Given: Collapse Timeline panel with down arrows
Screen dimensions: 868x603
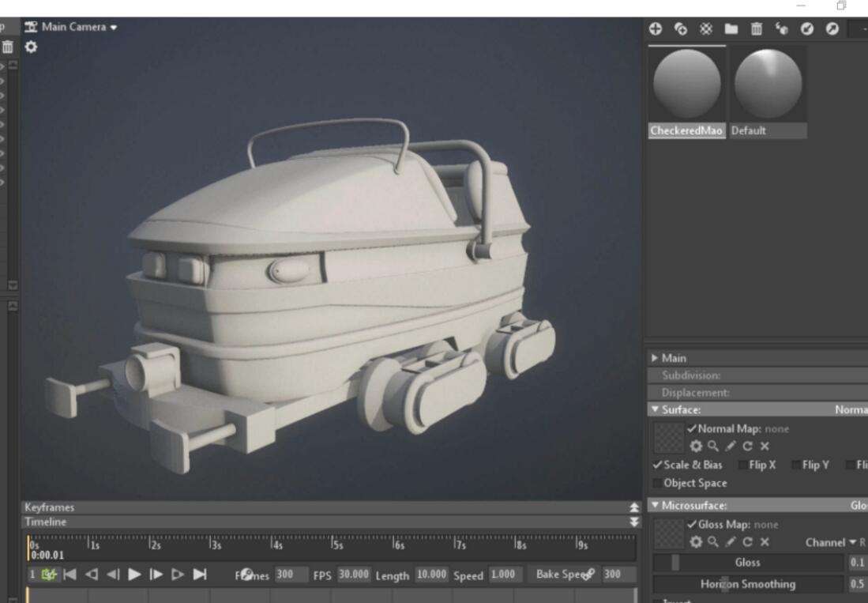Looking at the screenshot, I should tap(634, 522).
